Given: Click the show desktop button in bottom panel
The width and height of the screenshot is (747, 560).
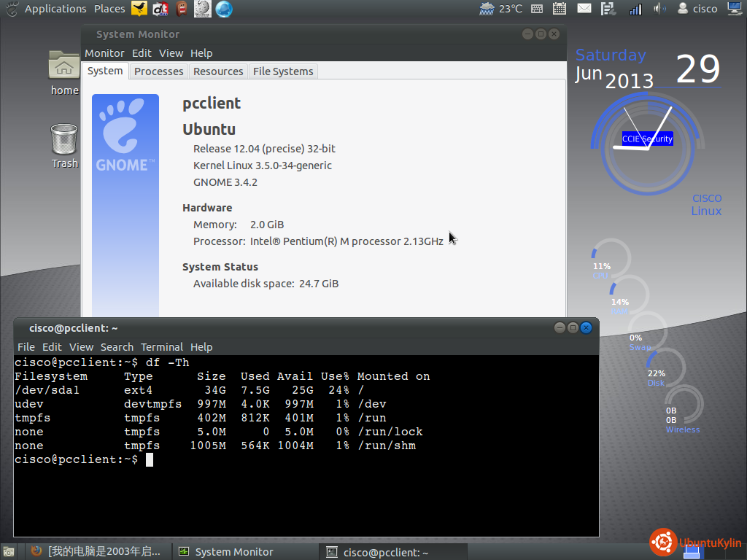Looking at the screenshot, I should point(9,552).
